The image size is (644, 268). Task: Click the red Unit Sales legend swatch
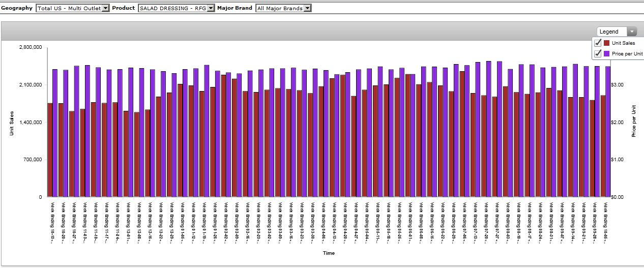click(x=606, y=43)
